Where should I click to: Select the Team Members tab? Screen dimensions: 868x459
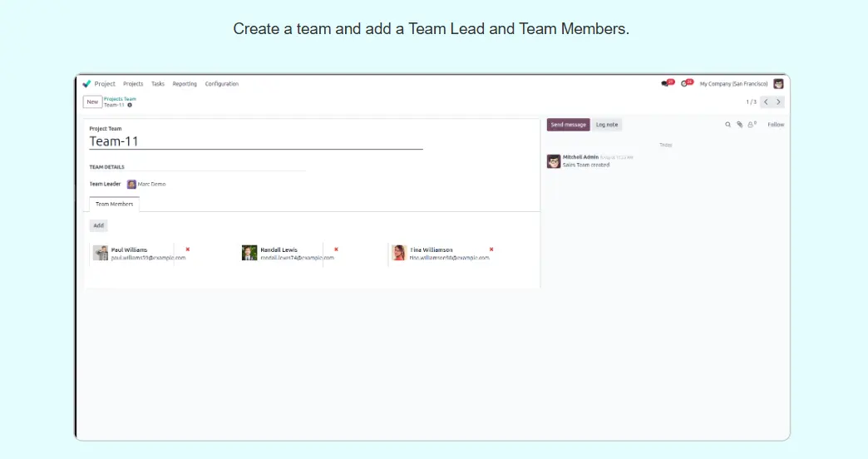coord(114,204)
